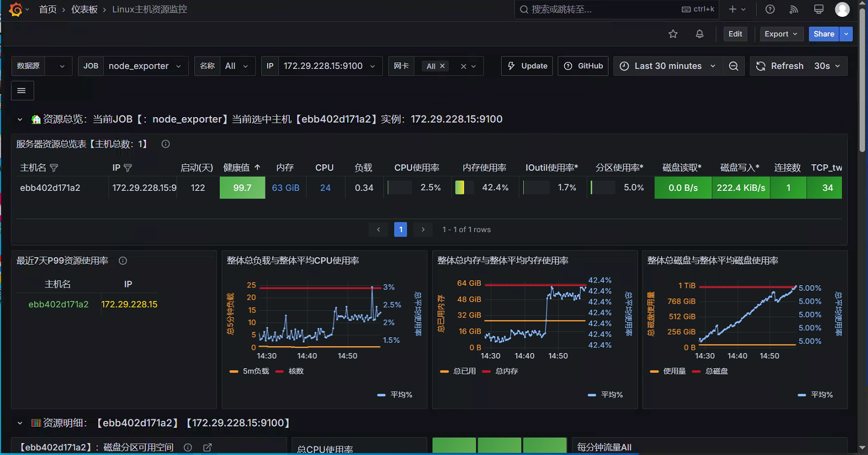Open the Export menu
The width and height of the screenshot is (868, 455).
click(781, 34)
